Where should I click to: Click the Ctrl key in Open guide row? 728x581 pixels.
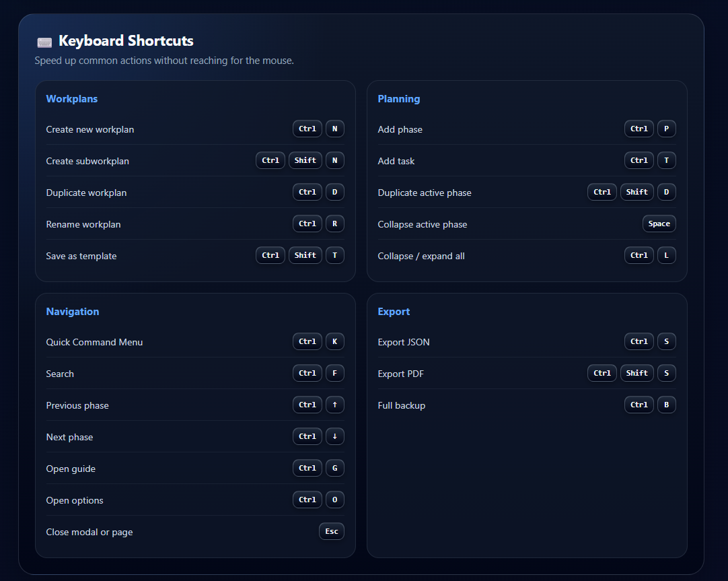[307, 468]
